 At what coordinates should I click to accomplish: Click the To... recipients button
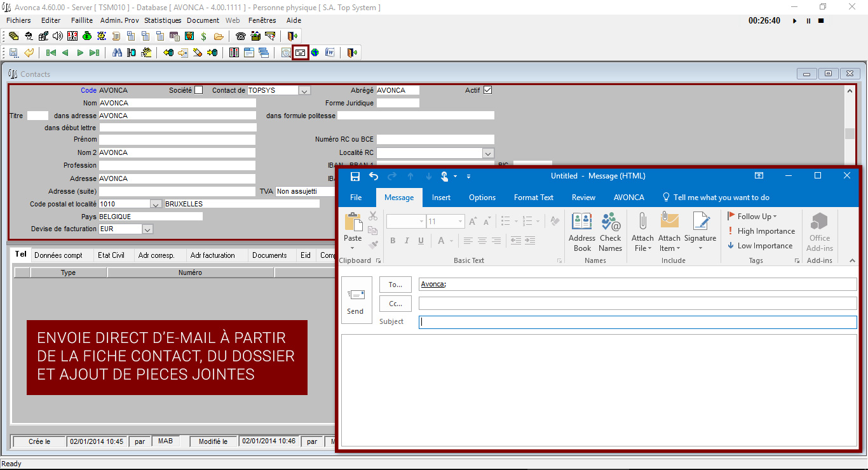(x=395, y=285)
